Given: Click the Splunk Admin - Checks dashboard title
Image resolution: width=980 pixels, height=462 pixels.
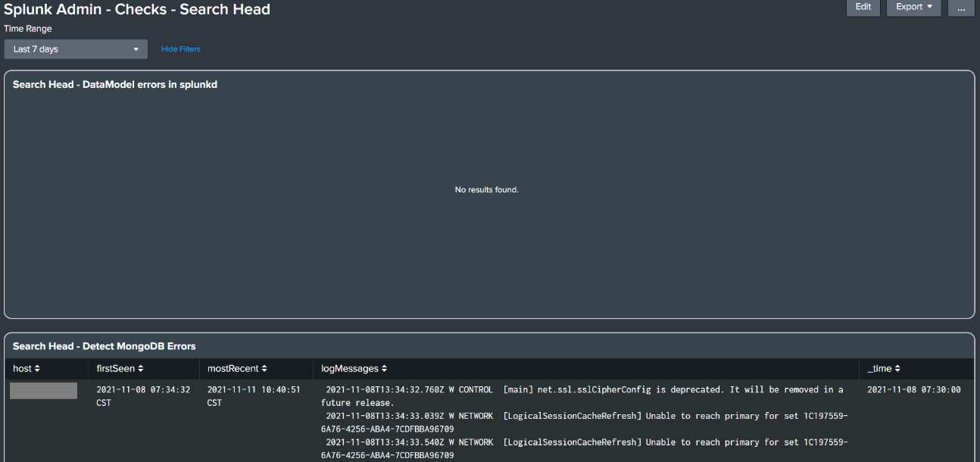Looking at the screenshot, I should [137, 10].
